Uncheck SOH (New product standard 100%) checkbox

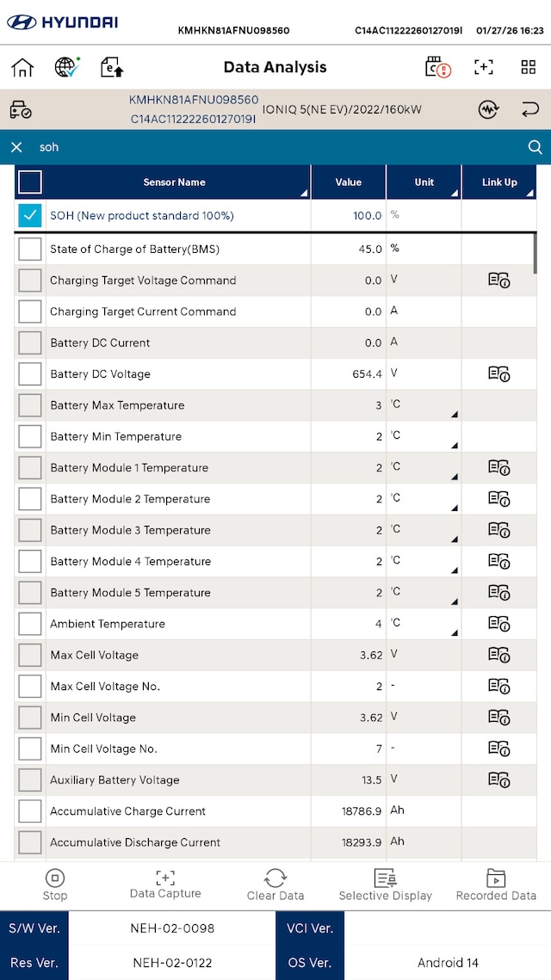[30, 215]
